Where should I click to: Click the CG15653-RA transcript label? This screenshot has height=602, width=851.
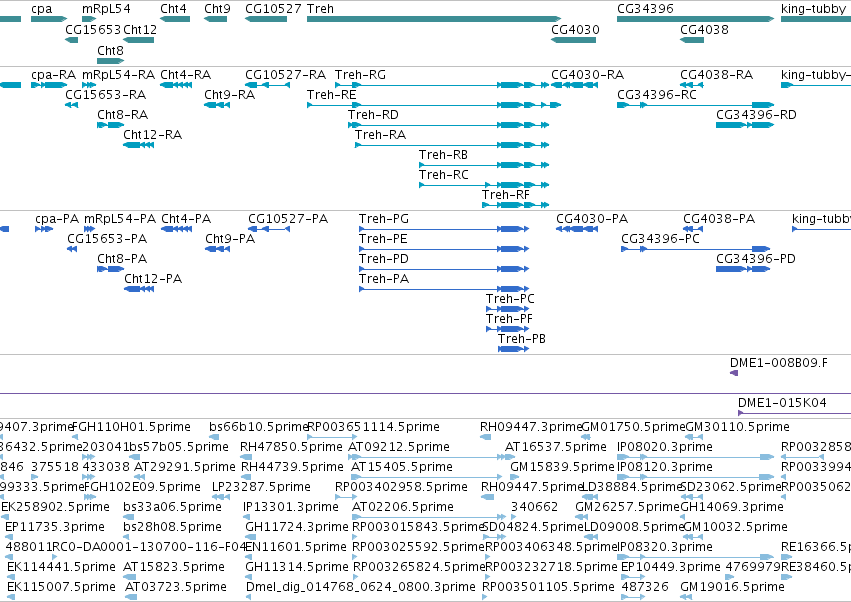pyautogui.click(x=106, y=94)
